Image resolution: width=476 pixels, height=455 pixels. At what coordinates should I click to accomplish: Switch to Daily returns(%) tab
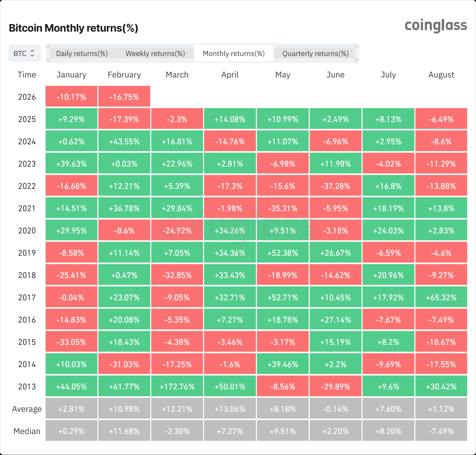click(x=82, y=53)
